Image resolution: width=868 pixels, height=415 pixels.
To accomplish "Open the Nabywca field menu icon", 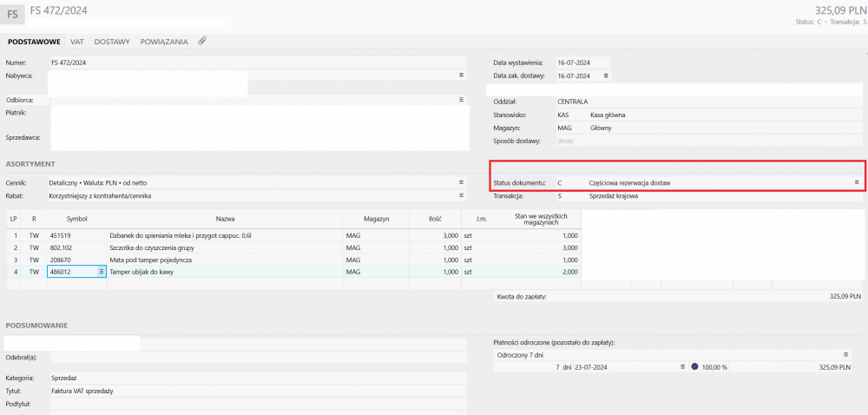I will click(x=462, y=76).
